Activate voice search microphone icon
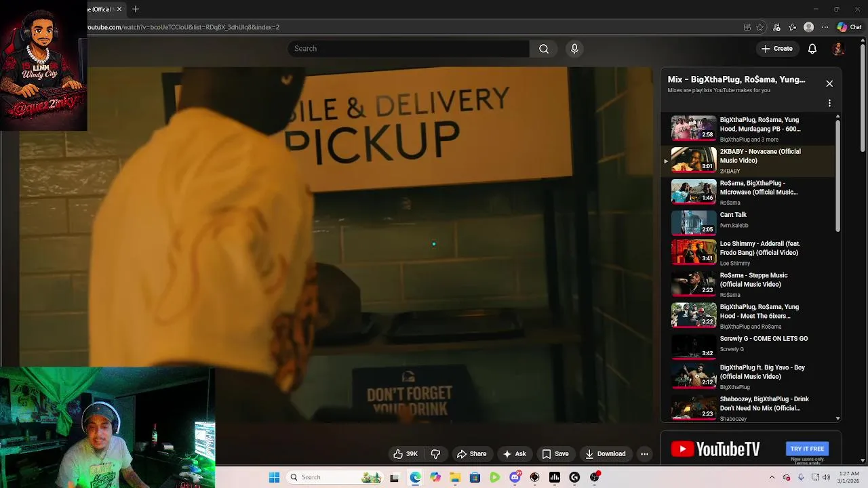Screen dimensions: 868x488 (574, 49)
